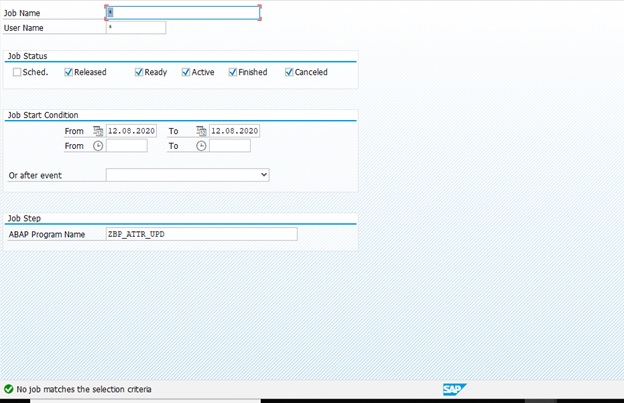
Task: Uncheck the Canceled status checkbox
Action: (289, 72)
